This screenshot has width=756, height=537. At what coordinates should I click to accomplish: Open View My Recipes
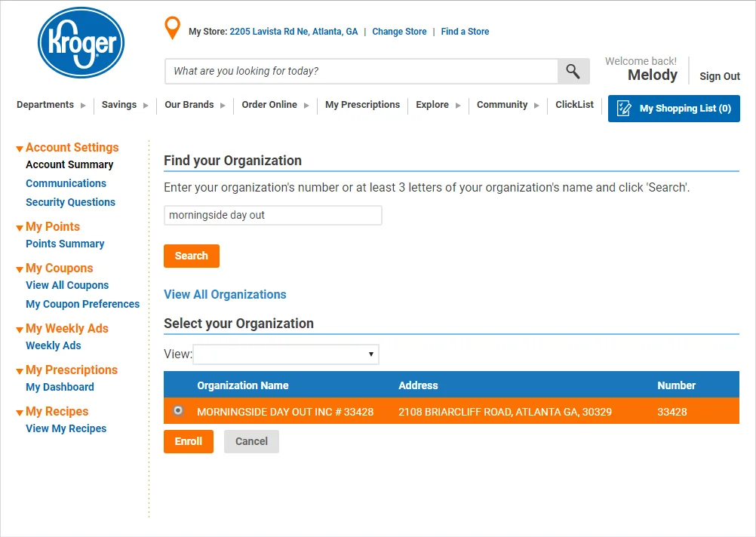66,428
